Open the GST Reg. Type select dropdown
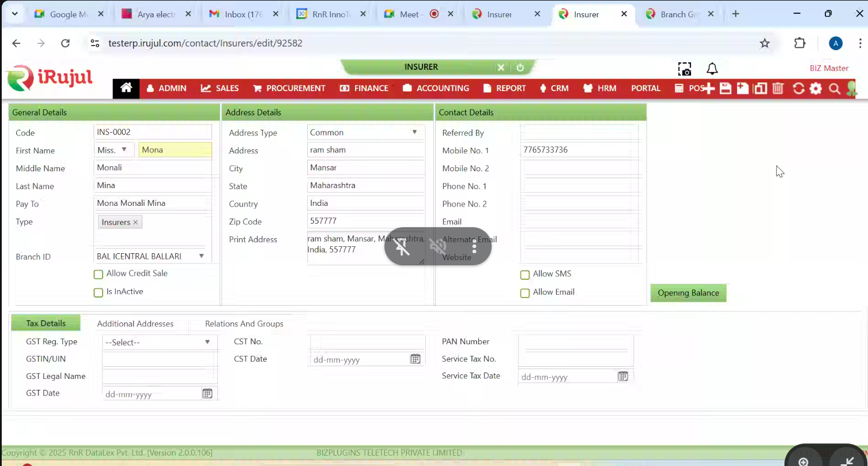This screenshot has height=466, width=868. [x=158, y=343]
